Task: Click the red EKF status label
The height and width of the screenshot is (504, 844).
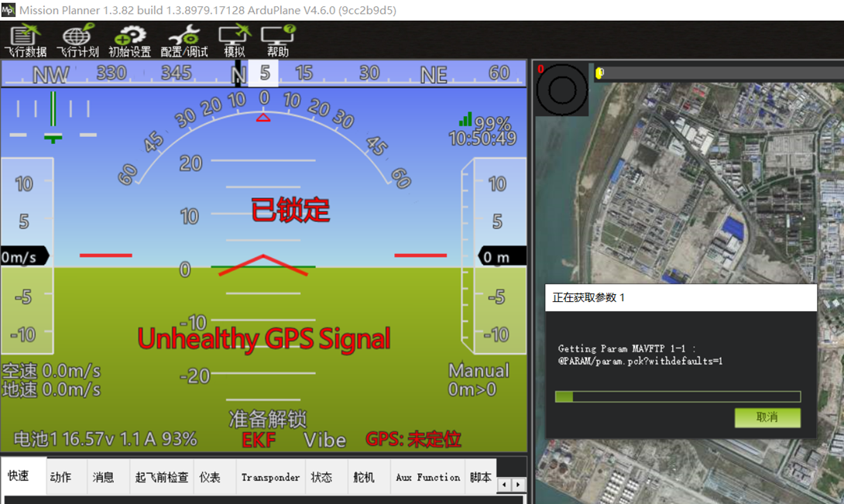Action: click(258, 440)
